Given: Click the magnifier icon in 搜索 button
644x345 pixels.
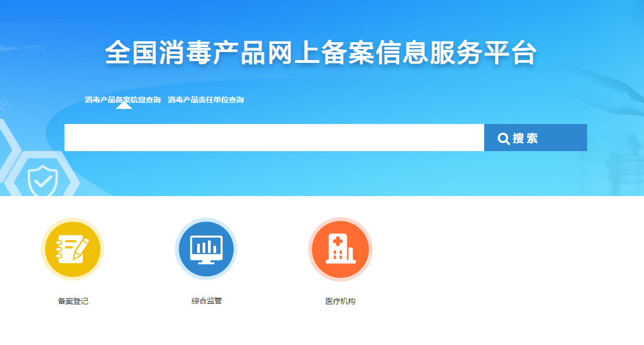Looking at the screenshot, I should 504,139.
